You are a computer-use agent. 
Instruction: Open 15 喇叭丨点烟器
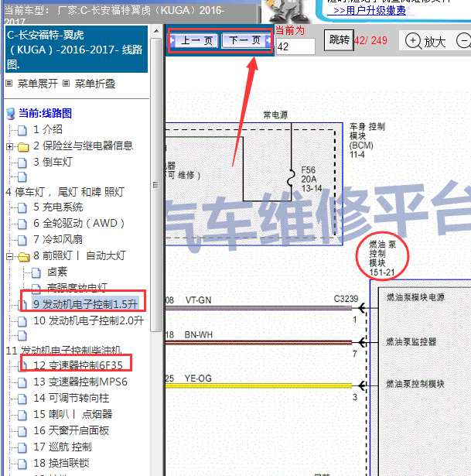coord(73,414)
